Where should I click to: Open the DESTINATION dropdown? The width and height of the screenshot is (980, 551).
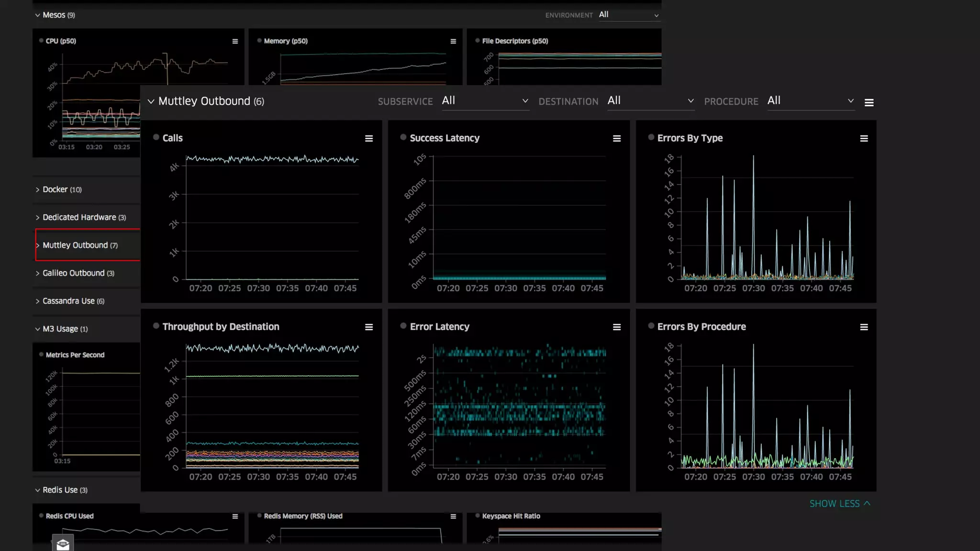650,101
